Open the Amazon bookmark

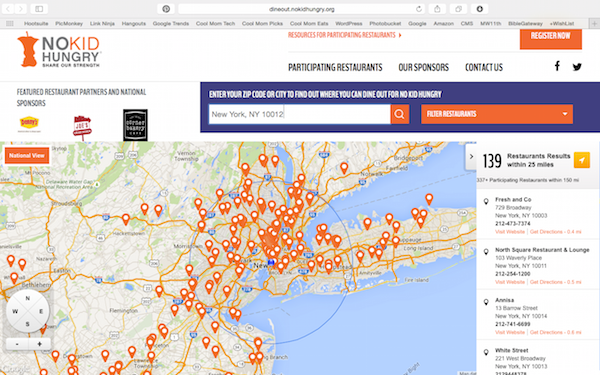point(443,23)
